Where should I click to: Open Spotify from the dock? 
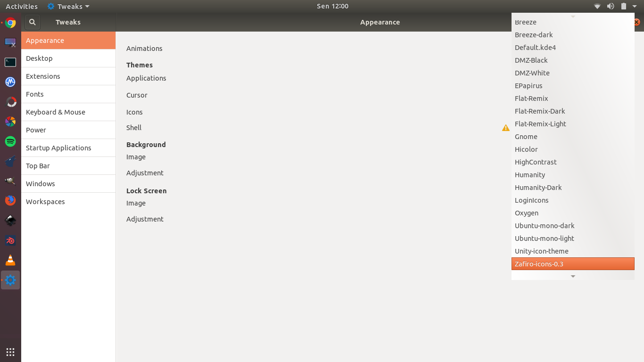[x=10, y=141]
